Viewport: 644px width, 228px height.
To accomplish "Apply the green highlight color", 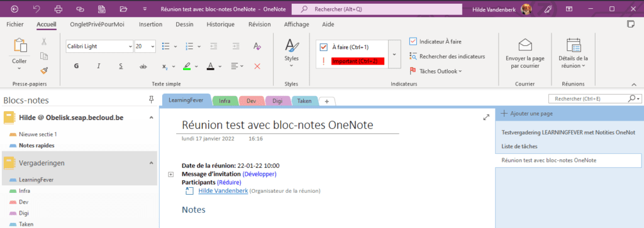I will point(187,66).
